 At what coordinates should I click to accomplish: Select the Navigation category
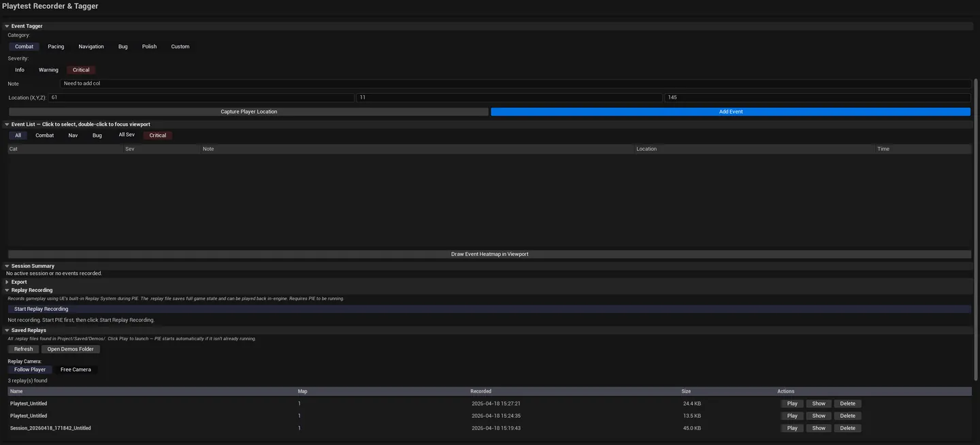(91, 46)
